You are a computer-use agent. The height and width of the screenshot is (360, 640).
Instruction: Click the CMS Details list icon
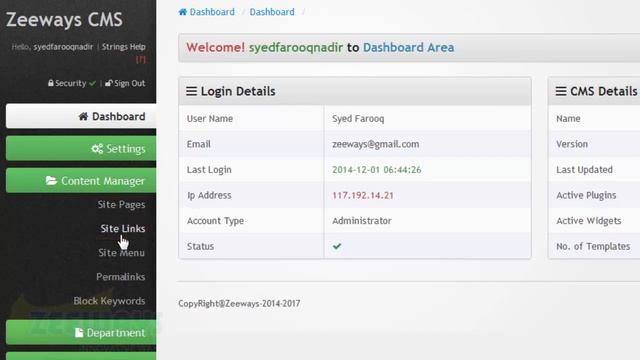pyautogui.click(x=561, y=91)
